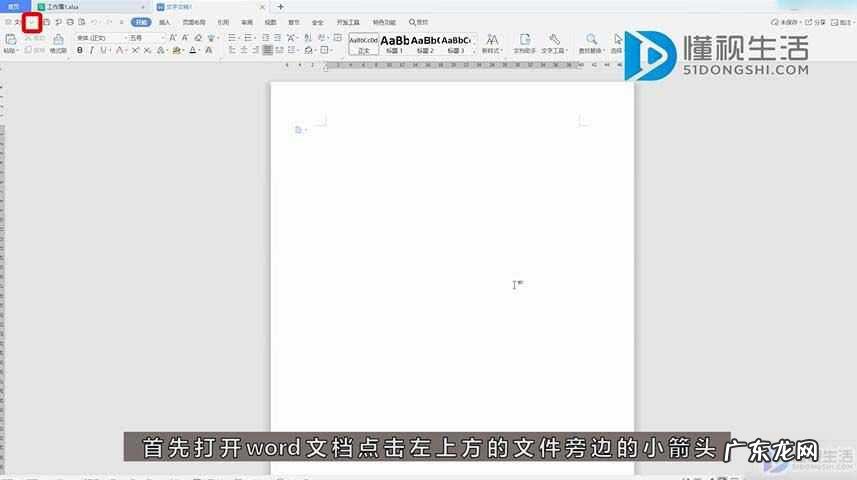Toggle italic formatting
This screenshot has height=480, width=857.
pyautogui.click(x=91, y=50)
